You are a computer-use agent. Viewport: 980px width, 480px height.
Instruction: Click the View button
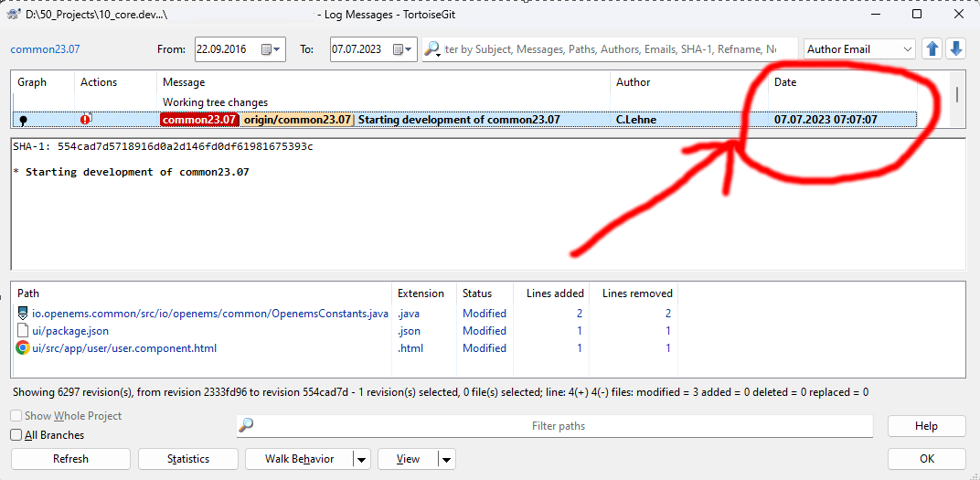point(408,459)
